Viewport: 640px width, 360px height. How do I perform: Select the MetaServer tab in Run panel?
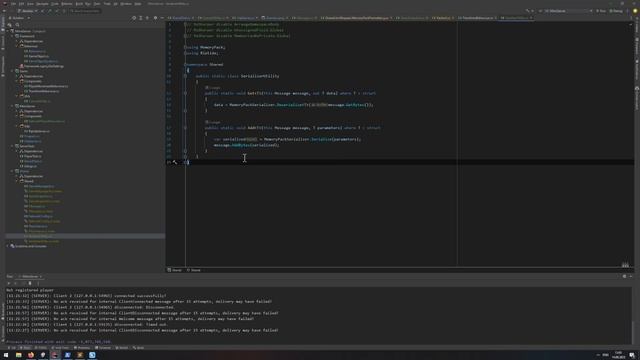pos(31,276)
